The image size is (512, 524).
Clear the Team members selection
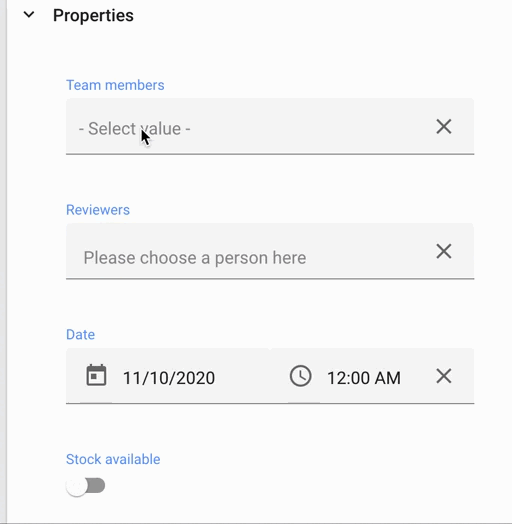click(x=444, y=127)
